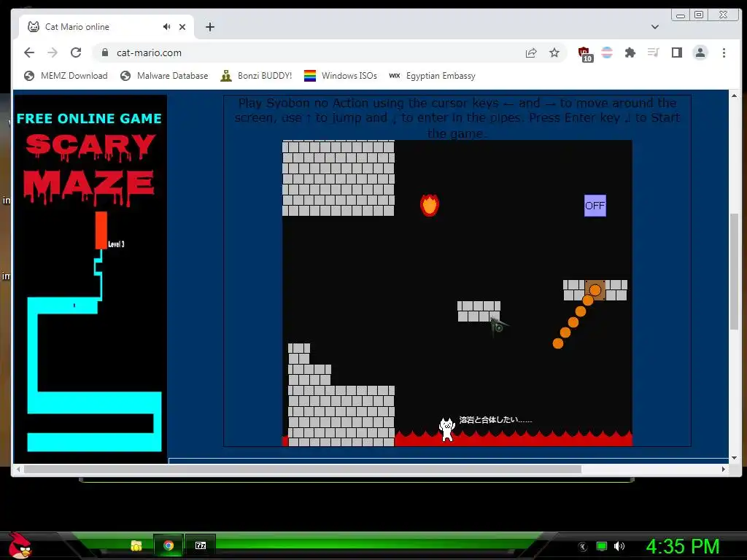The width and height of the screenshot is (747, 560).
Task: Toggle the OFF switch block in game
Action: (x=595, y=206)
